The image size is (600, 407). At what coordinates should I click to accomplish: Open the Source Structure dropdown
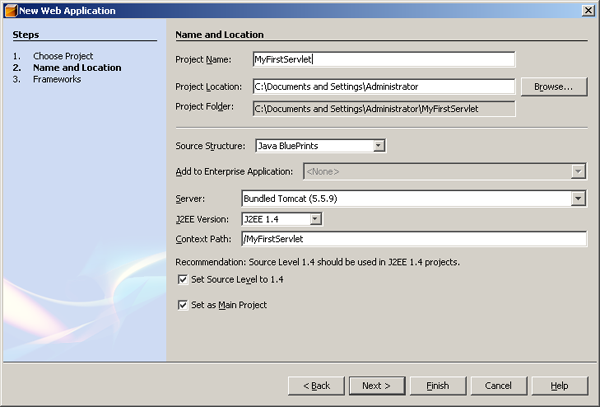(x=378, y=146)
